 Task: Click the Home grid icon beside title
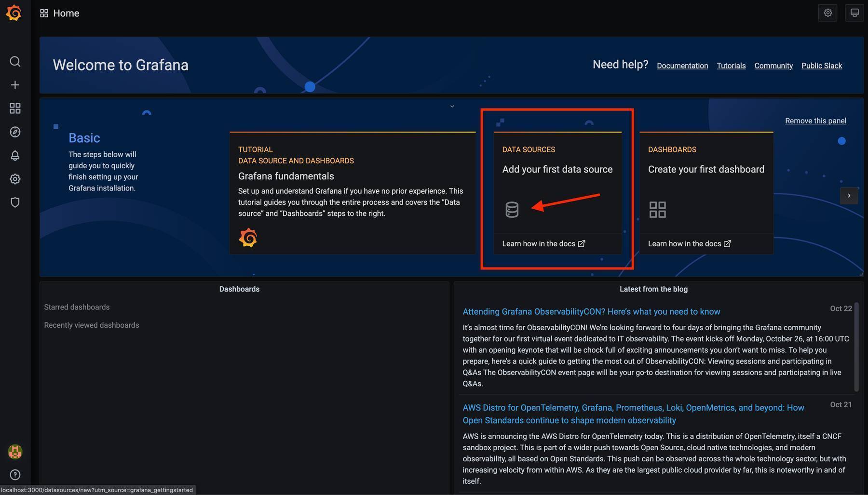[x=44, y=13]
